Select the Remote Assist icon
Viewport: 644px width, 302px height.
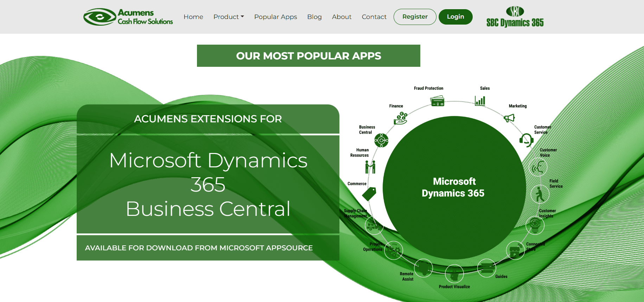pos(423,268)
